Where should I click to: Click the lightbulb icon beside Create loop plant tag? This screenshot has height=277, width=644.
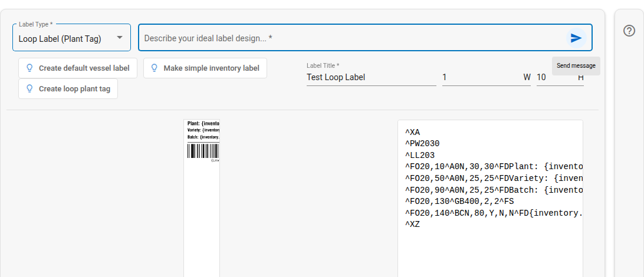pos(29,88)
